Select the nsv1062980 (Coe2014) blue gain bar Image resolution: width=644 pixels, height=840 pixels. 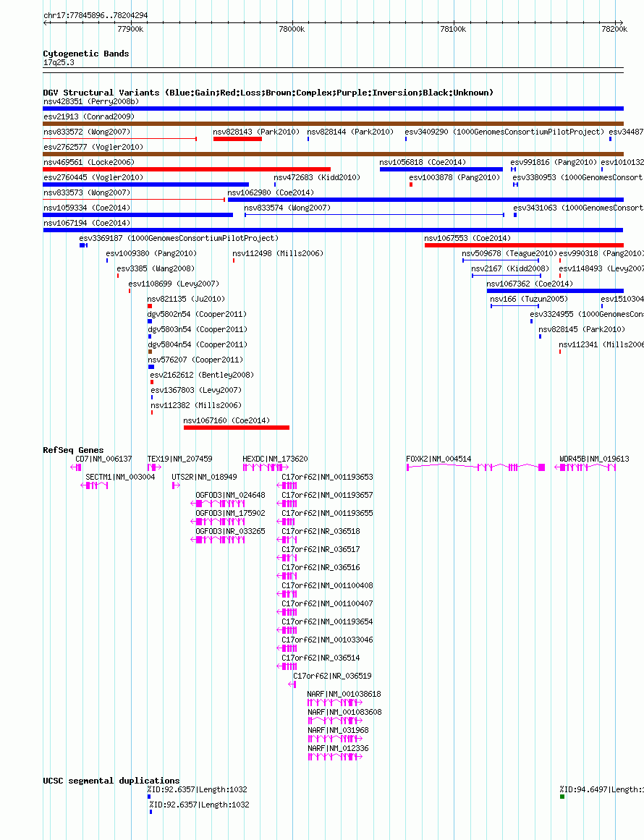425,200
